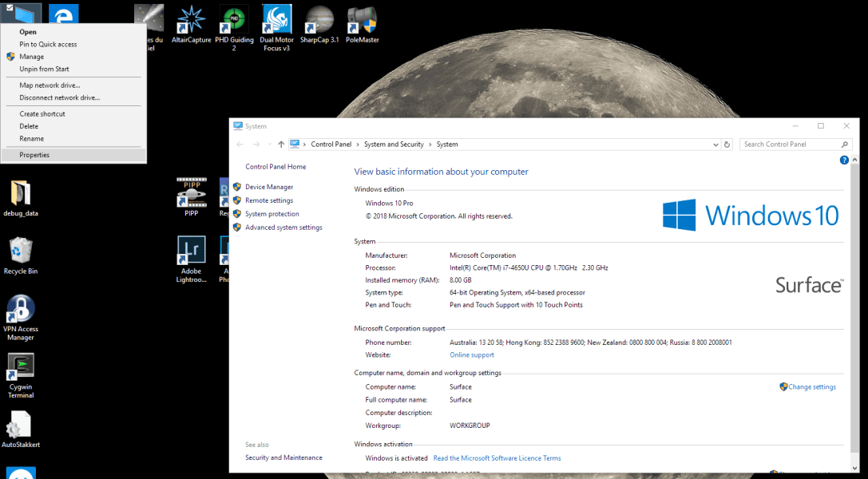This screenshot has height=479, width=868.
Task: Choose Map network drive from the menu
Action: coord(48,85)
